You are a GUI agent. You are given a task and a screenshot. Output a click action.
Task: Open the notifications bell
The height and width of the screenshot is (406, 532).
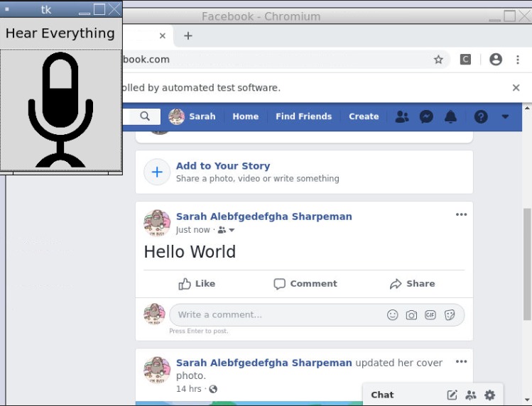(x=450, y=116)
